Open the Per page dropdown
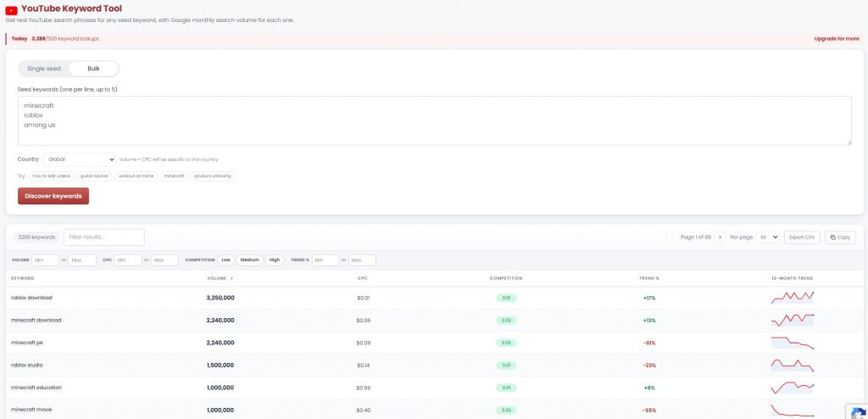Screen dimensions: 868x419 point(767,237)
